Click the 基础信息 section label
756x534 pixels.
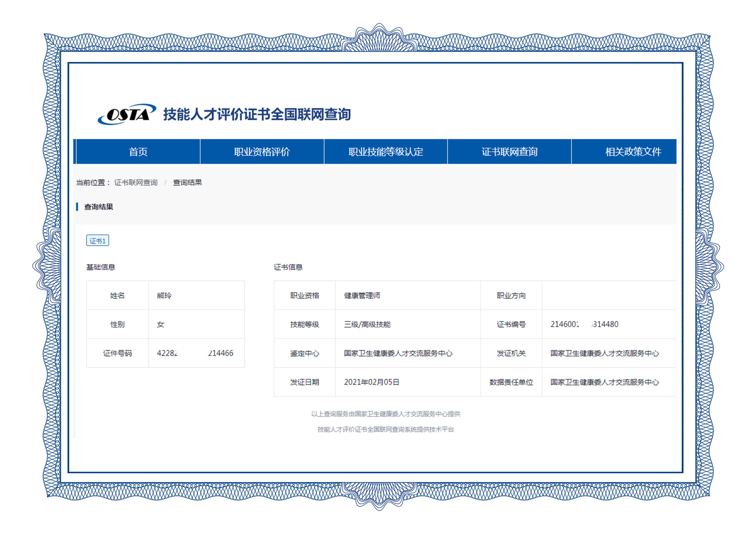coord(101,267)
